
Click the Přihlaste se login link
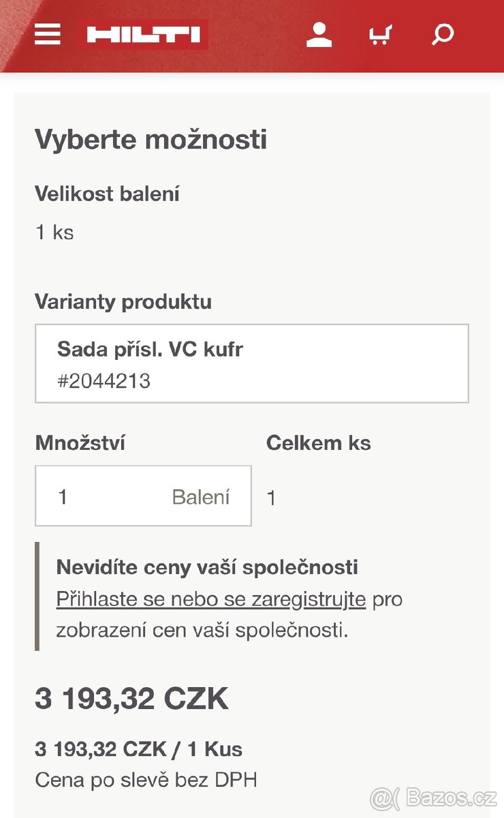pos(110,599)
